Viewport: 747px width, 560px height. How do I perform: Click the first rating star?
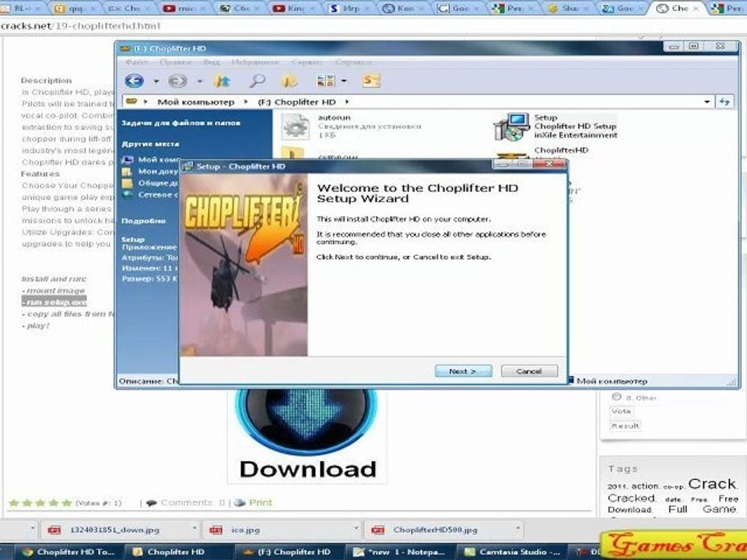coord(14,503)
